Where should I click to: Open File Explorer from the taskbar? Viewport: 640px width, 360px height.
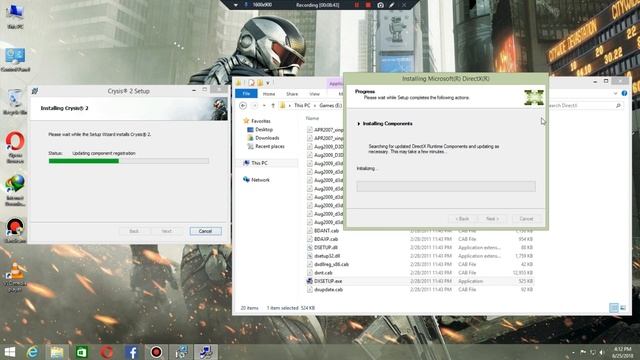57,352
